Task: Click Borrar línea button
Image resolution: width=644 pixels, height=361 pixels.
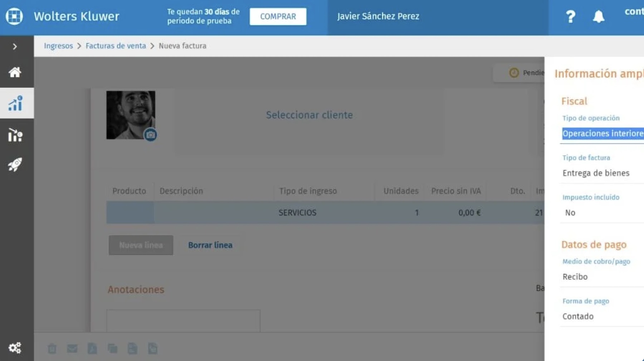Action: [x=210, y=245]
